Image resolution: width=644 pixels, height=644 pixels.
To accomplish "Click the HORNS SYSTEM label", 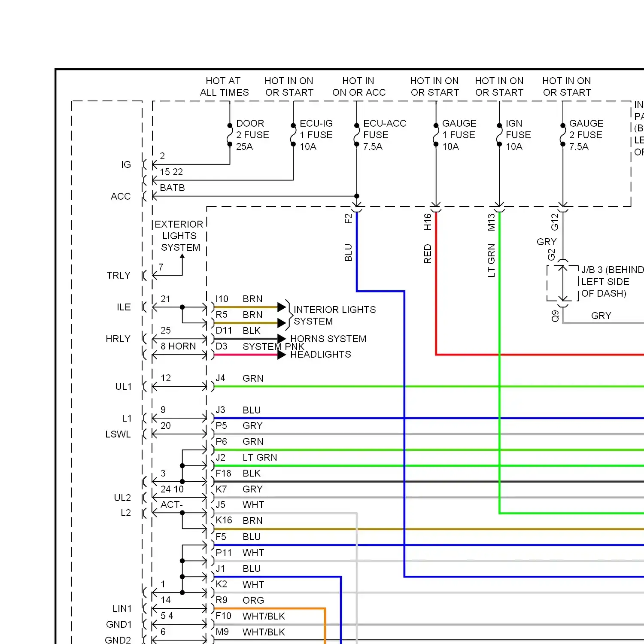I will [328, 339].
